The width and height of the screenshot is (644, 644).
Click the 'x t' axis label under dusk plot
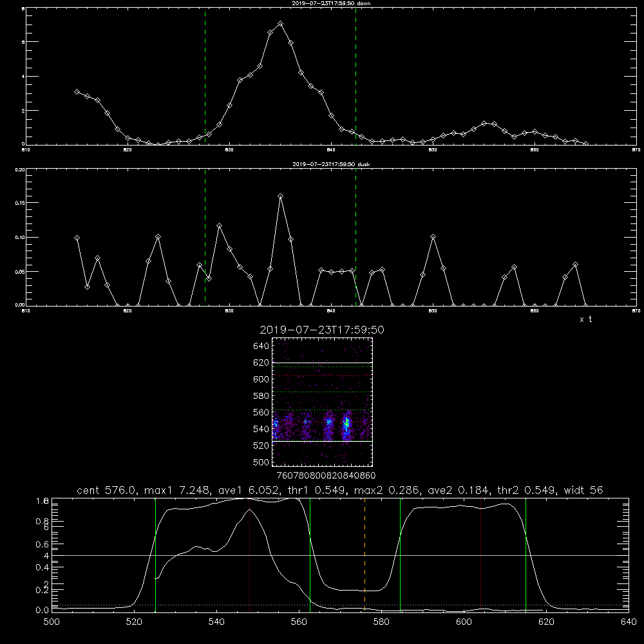(585, 319)
